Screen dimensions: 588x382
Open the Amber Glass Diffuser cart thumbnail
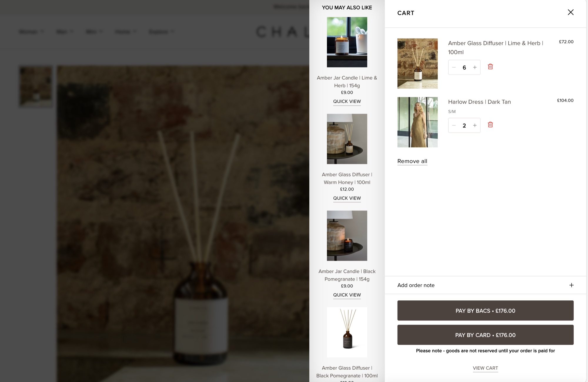(417, 63)
